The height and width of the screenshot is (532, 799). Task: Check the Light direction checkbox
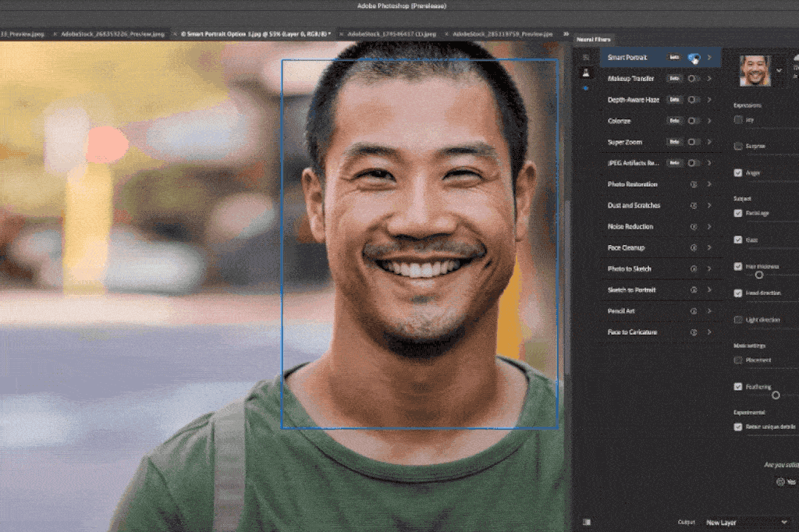point(738,320)
